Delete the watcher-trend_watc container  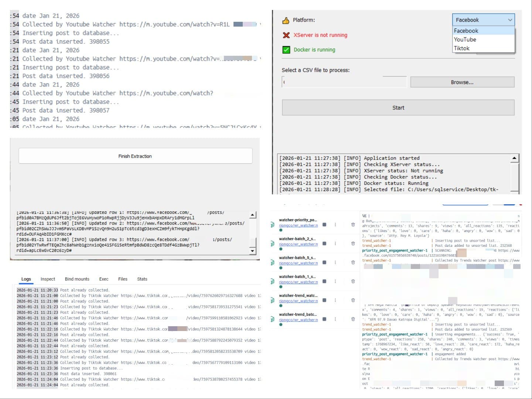(353, 300)
